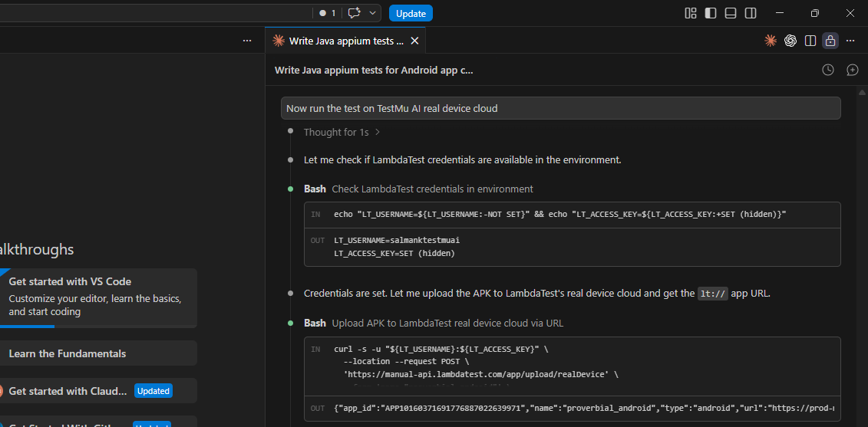868x427 pixels.
Task: Click the Credentials are set message text
Action: tap(537, 293)
